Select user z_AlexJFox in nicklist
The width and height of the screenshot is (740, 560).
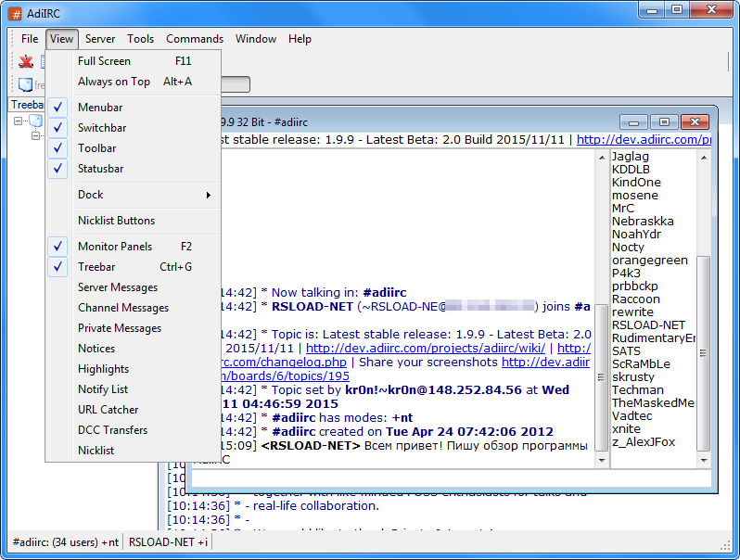[x=644, y=442]
